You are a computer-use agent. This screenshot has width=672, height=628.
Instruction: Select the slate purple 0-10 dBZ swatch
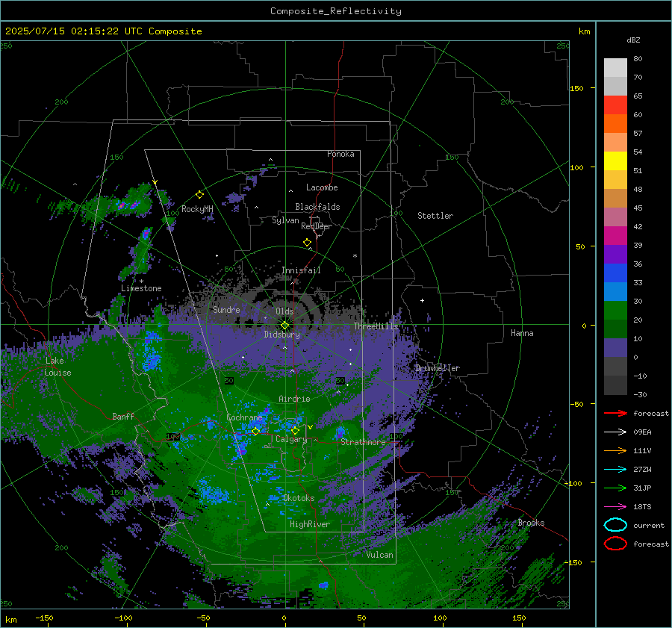(x=615, y=347)
